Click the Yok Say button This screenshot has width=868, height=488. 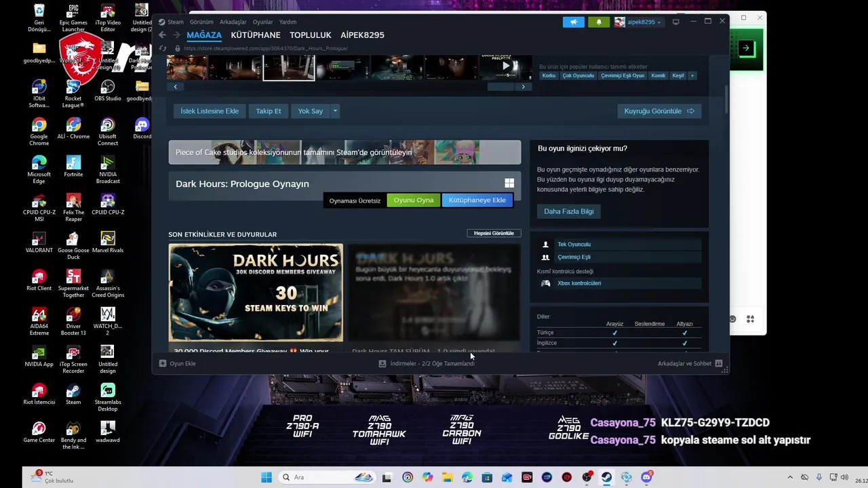pyautogui.click(x=311, y=111)
